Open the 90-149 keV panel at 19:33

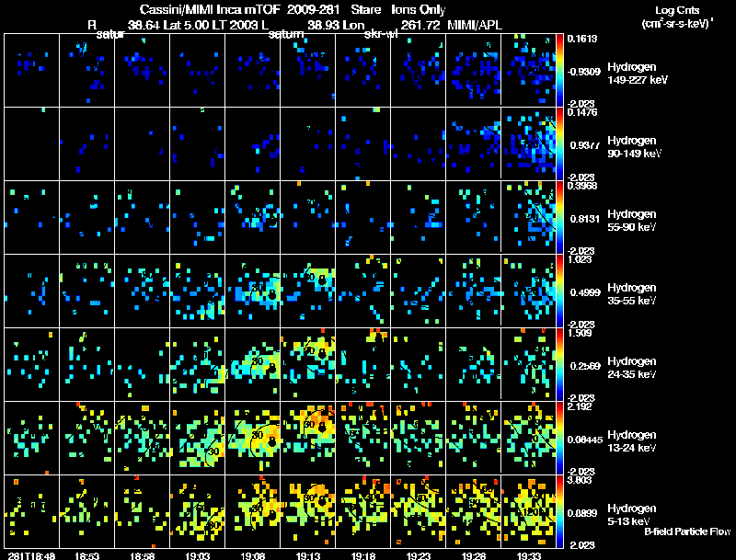point(528,144)
